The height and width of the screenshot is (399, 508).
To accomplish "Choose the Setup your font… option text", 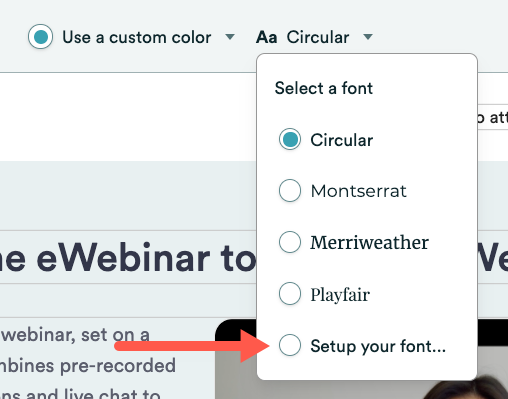I will (378, 346).
